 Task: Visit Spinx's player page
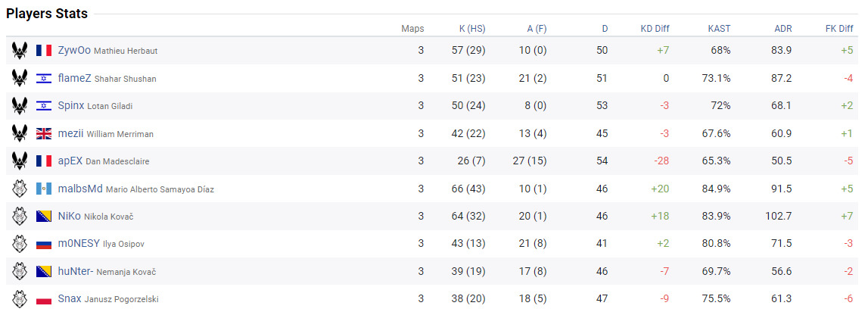tap(71, 106)
